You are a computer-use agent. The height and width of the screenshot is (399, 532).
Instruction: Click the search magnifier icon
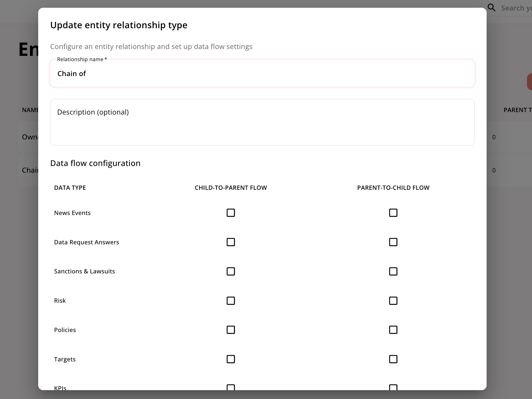(492, 8)
